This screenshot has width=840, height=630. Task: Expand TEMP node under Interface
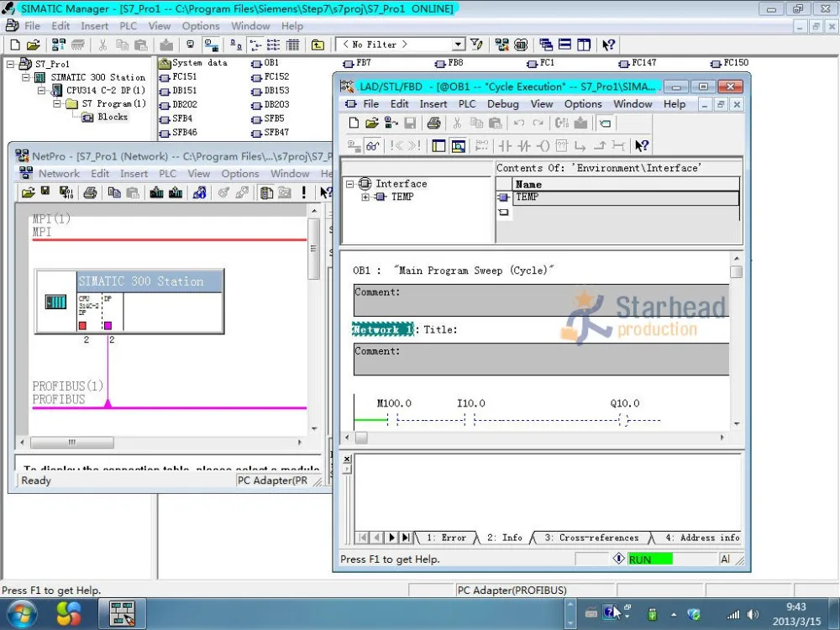[365, 197]
